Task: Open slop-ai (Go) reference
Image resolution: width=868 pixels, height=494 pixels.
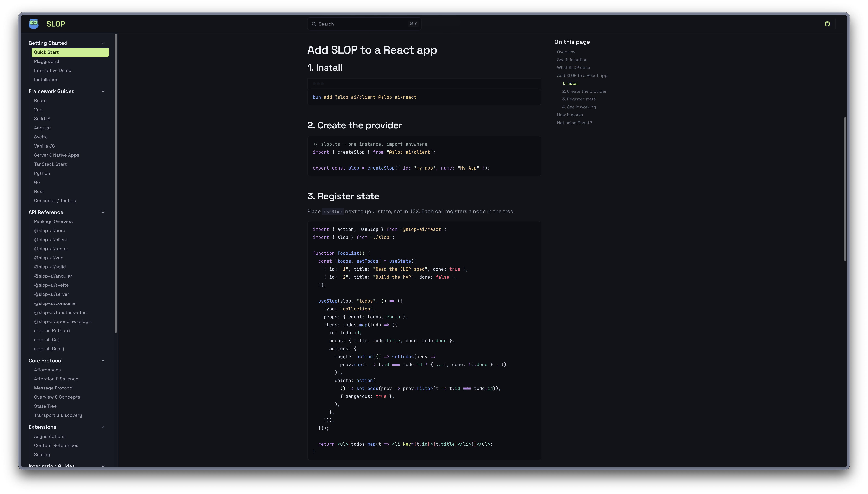Action: tap(47, 340)
